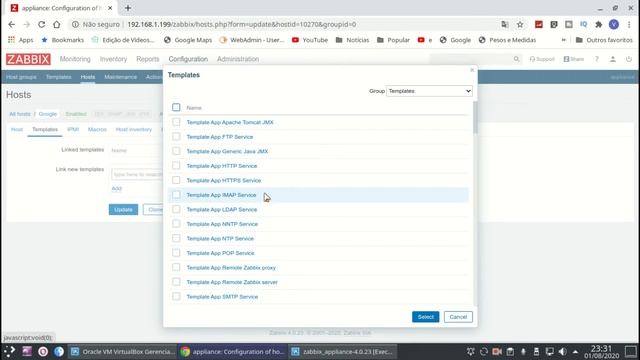This screenshot has width=640, height=360.
Task: Check Template App FTP Service
Action: click(x=176, y=137)
